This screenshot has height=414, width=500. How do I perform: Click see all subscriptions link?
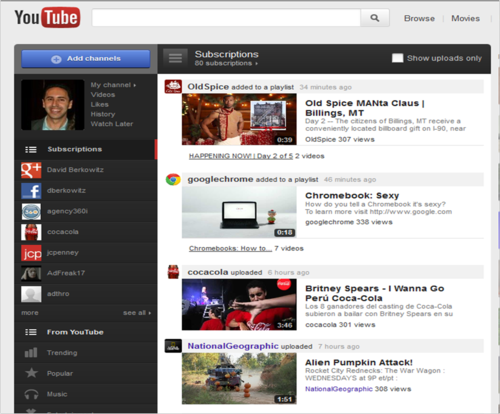click(x=137, y=313)
